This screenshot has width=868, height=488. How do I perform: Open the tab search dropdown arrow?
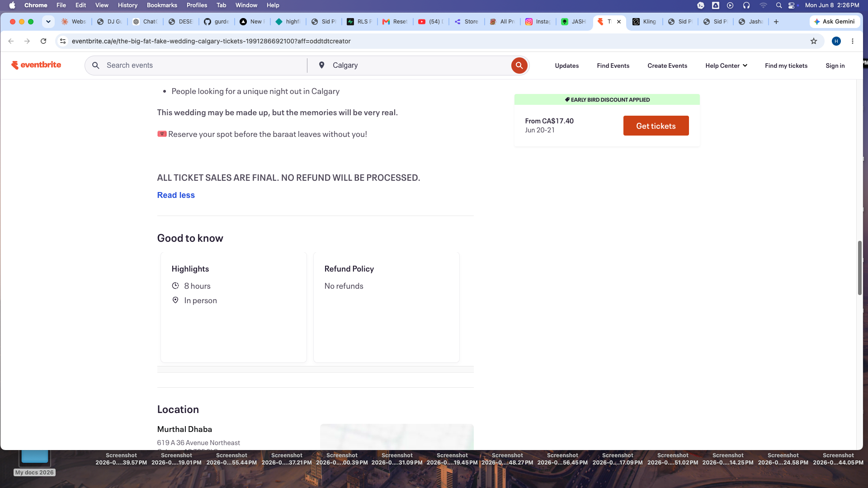[48, 22]
